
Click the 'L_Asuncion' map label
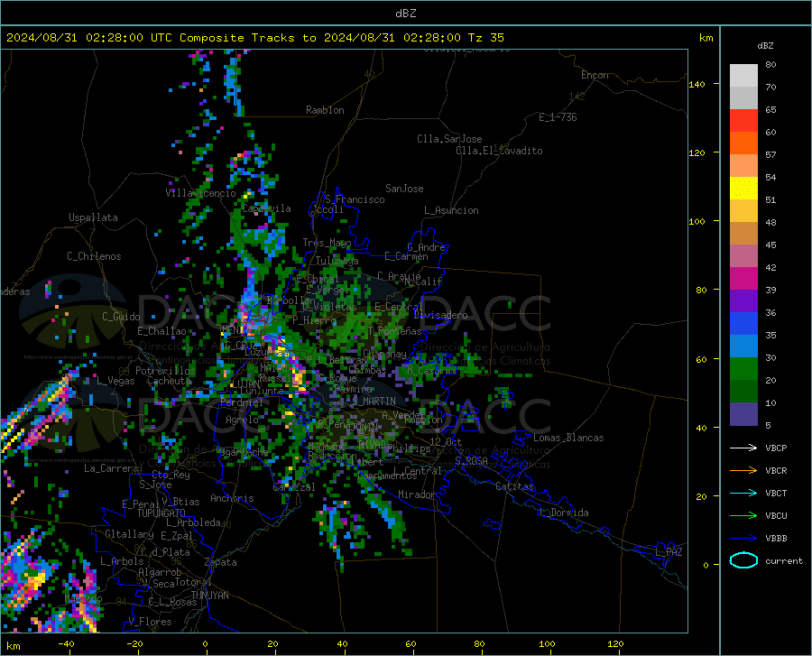[x=452, y=210]
